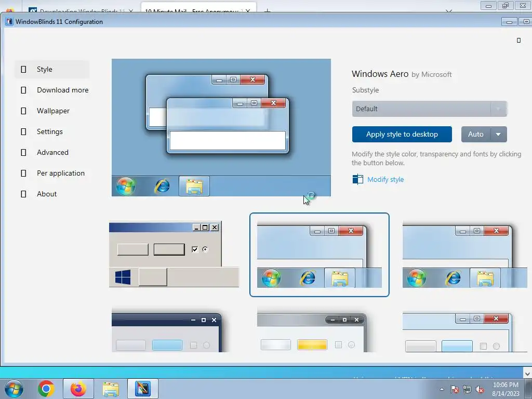The width and height of the screenshot is (532, 399).
Task: Click the taskbar clock showing 10:06 PM
Action: [506, 389]
